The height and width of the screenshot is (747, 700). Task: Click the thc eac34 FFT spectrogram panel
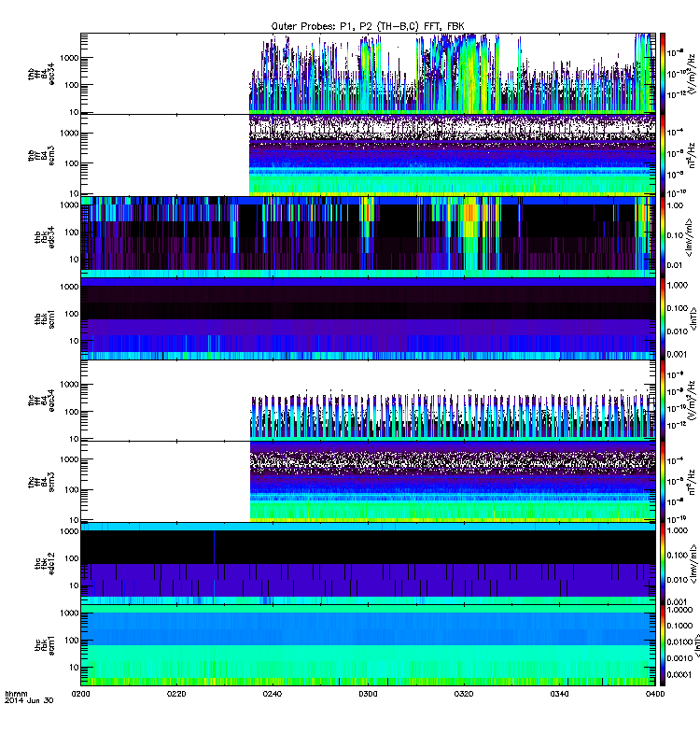(368, 401)
